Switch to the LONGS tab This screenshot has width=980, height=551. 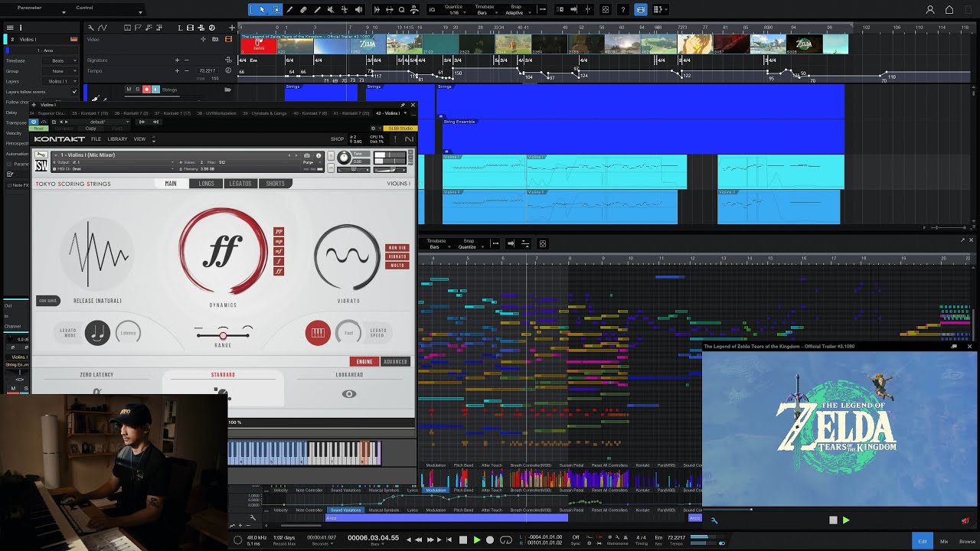(x=207, y=184)
